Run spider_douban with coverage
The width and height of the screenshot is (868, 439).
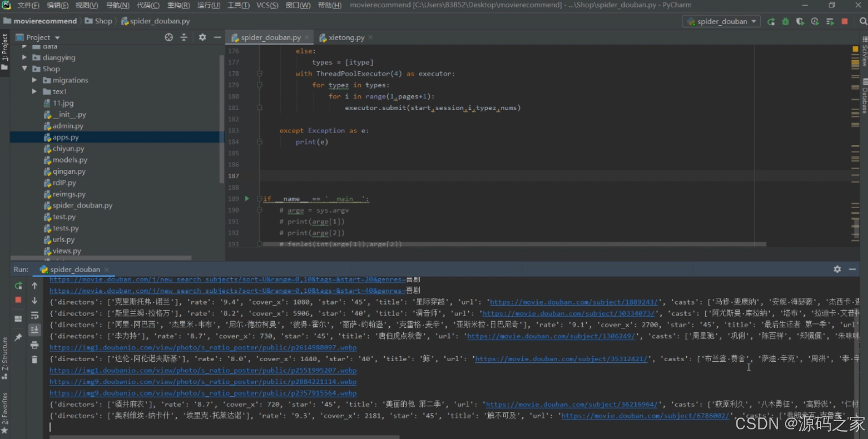pyautogui.click(x=800, y=21)
